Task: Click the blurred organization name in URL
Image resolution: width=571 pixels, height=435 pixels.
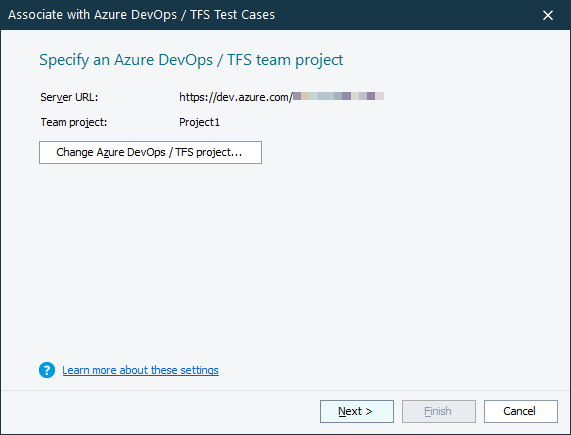Action: pyautogui.click(x=338, y=96)
